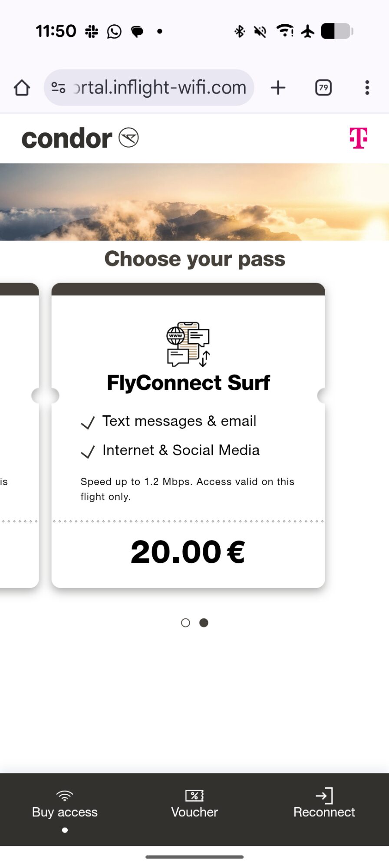Select the FlyConnect Surf pass title
The width and height of the screenshot is (389, 868).
pyautogui.click(x=188, y=383)
